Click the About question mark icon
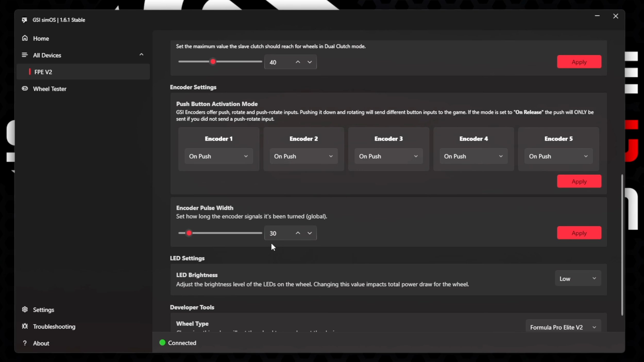 (x=25, y=343)
